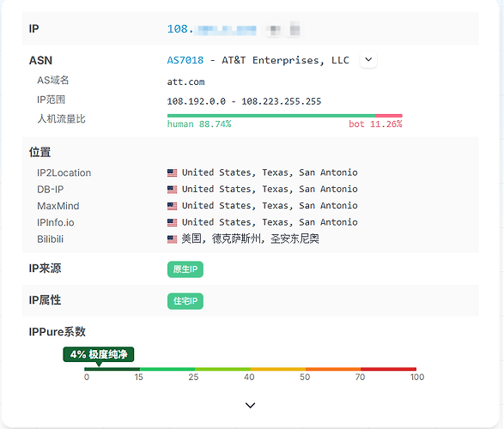Click the AS域名 label
Image resolution: width=504 pixels, height=429 pixels.
(x=53, y=80)
